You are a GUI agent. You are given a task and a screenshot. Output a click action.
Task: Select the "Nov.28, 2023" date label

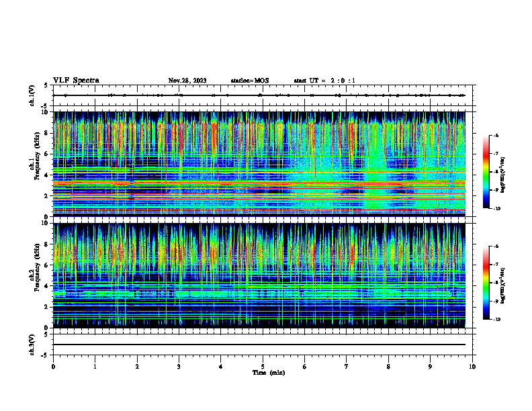(187, 81)
